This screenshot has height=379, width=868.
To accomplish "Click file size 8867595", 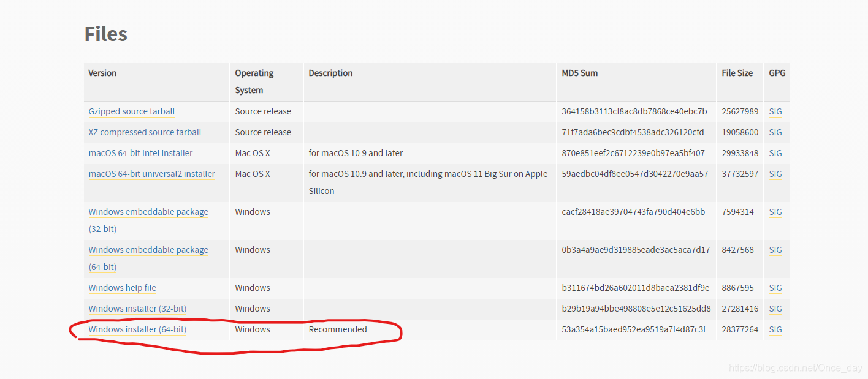I will (x=738, y=288).
